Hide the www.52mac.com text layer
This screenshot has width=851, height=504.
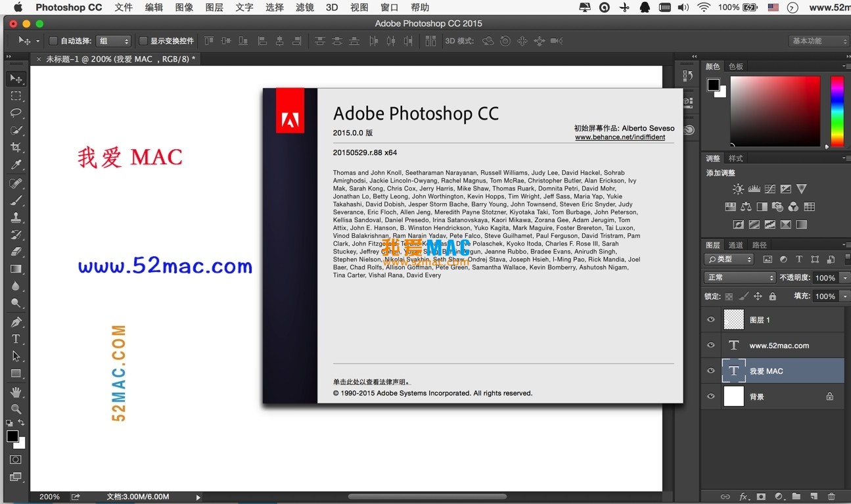(x=710, y=345)
